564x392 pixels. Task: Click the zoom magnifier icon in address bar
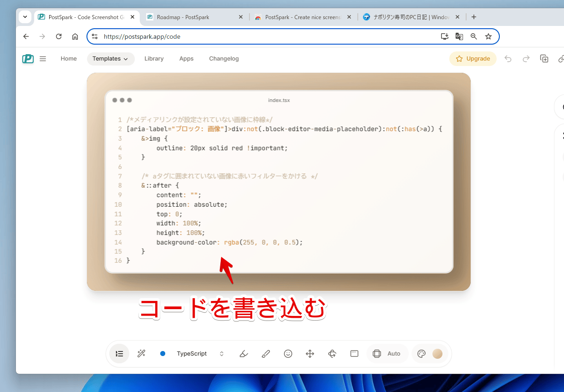[x=474, y=36]
